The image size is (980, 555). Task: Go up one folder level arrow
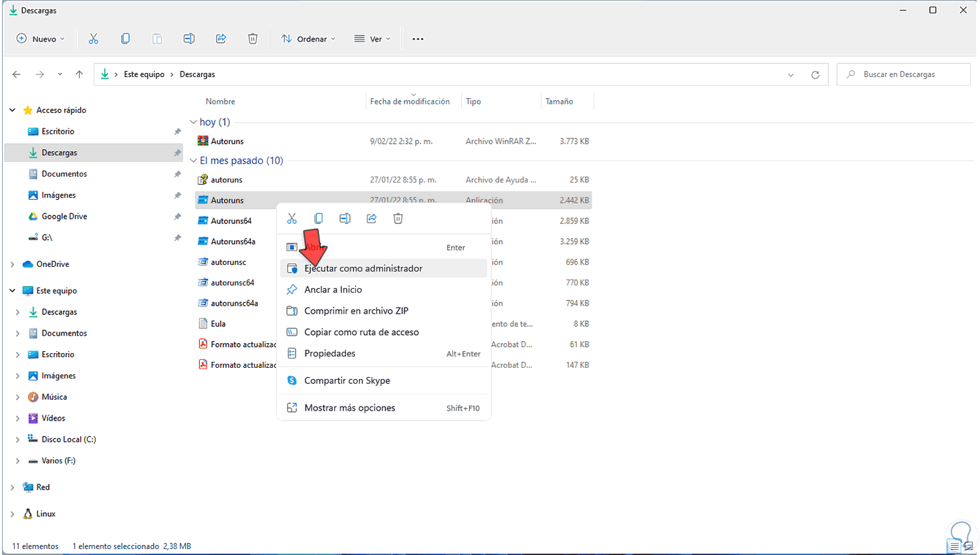tap(80, 74)
